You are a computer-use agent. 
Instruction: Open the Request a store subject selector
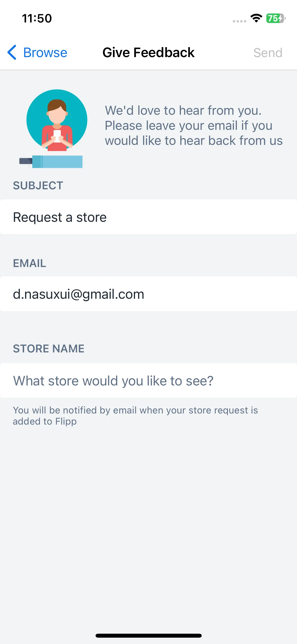point(148,217)
